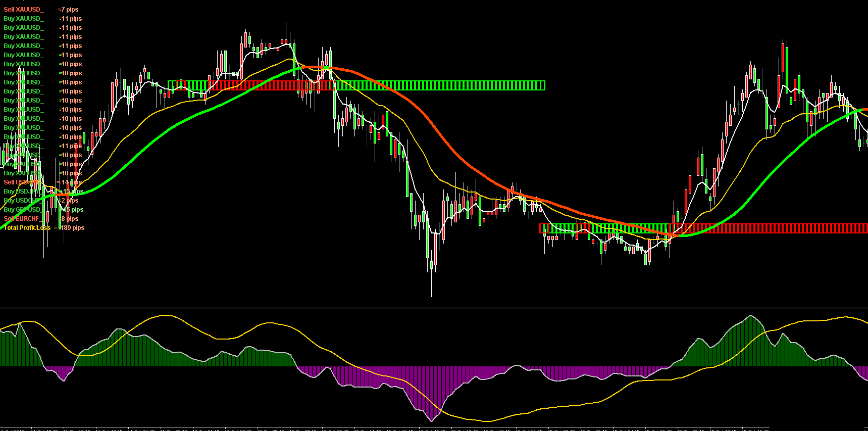Screen dimensions: 868x431
Task: Click the Total Profit/Loss 189 pips text
Action: (x=44, y=228)
